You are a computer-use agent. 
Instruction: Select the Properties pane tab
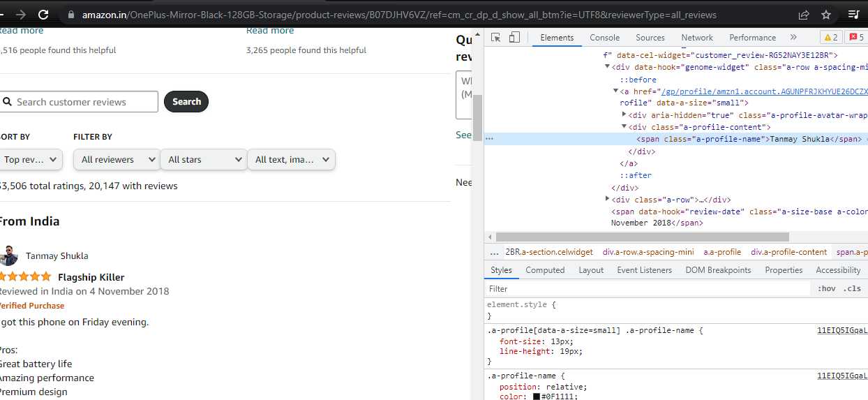point(784,270)
